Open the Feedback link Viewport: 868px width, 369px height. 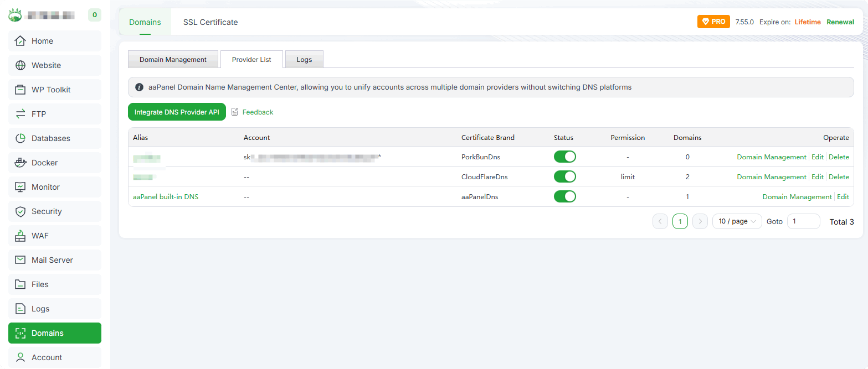[258, 112]
